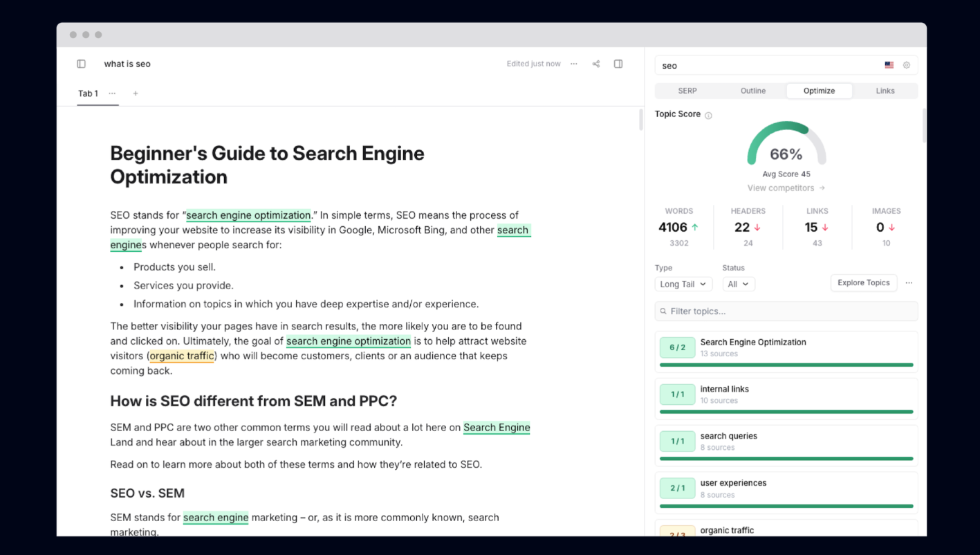Image resolution: width=980 pixels, height=555 pixels.
Task: Switch to the Outline tab
Action: (x=753, y=91)
